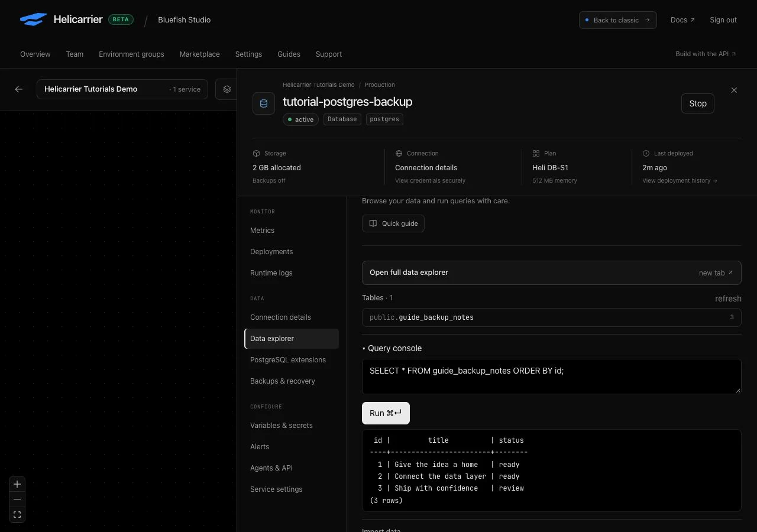View deployment history link
757x532 pixels.
(x=680, y=181)
